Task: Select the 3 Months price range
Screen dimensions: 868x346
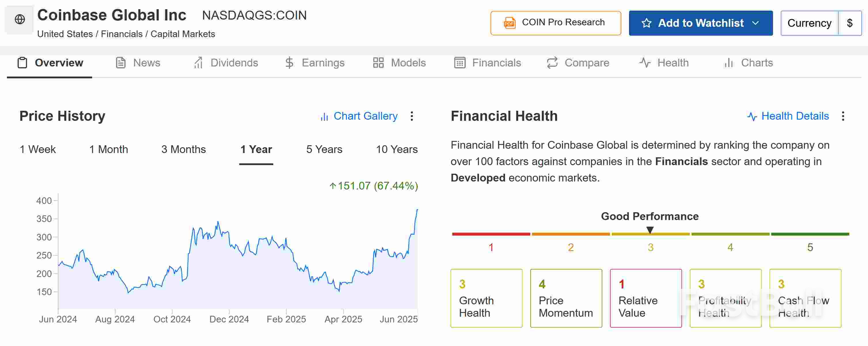Action: 184,149
